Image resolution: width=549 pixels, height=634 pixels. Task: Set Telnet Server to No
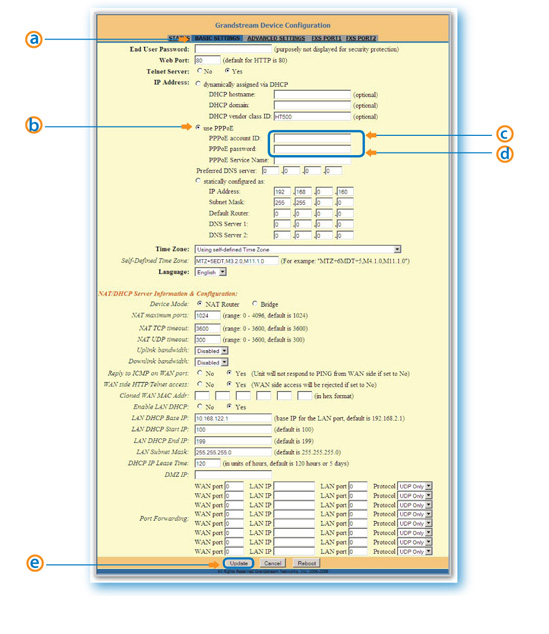199,71
